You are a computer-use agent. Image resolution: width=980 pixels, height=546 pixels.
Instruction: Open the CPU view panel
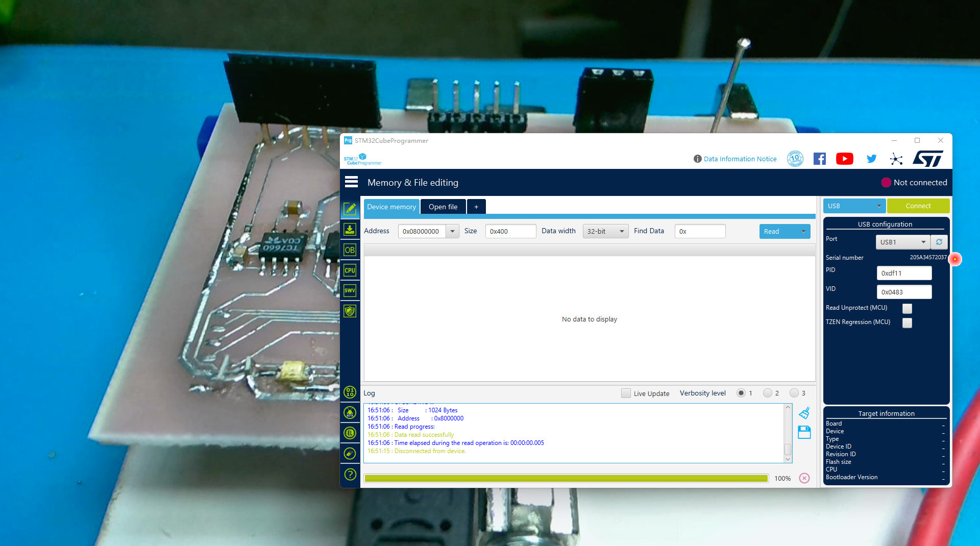pos(350,270)
